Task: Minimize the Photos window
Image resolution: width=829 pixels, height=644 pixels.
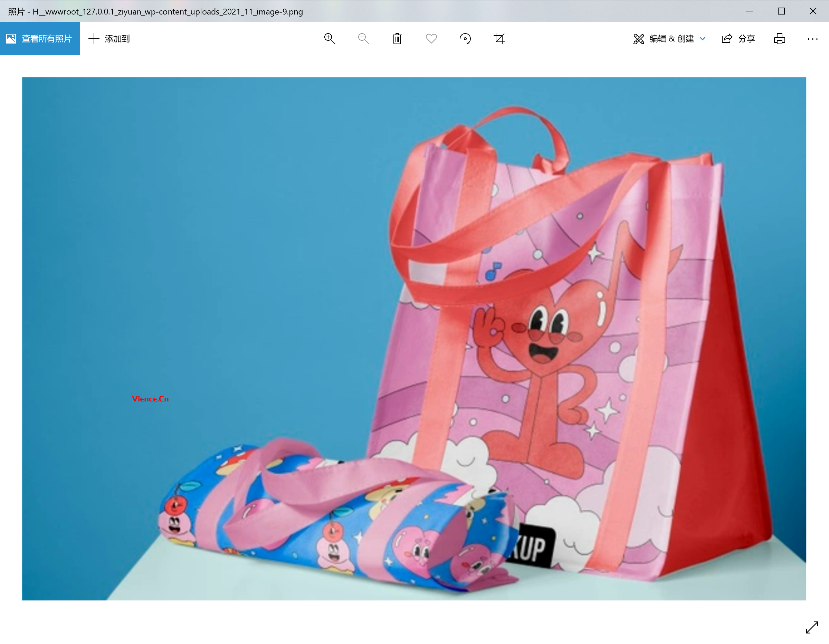Action: tap(749, 11)
